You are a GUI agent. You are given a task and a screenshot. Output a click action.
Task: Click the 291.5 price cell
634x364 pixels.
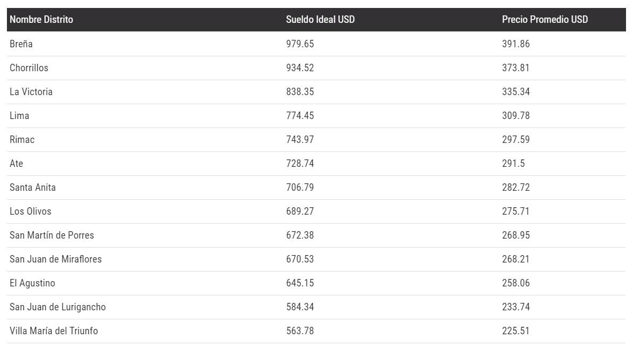[x=513, y=164]
